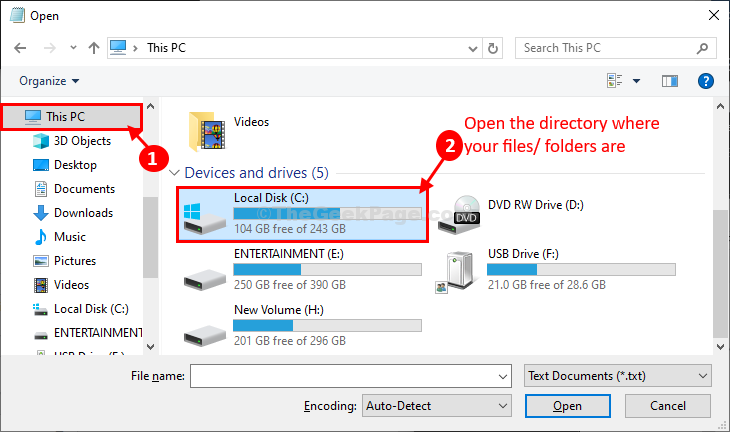
Task: Click the Local Disk (C:) Windows drive icon
Action: (204, 217)
